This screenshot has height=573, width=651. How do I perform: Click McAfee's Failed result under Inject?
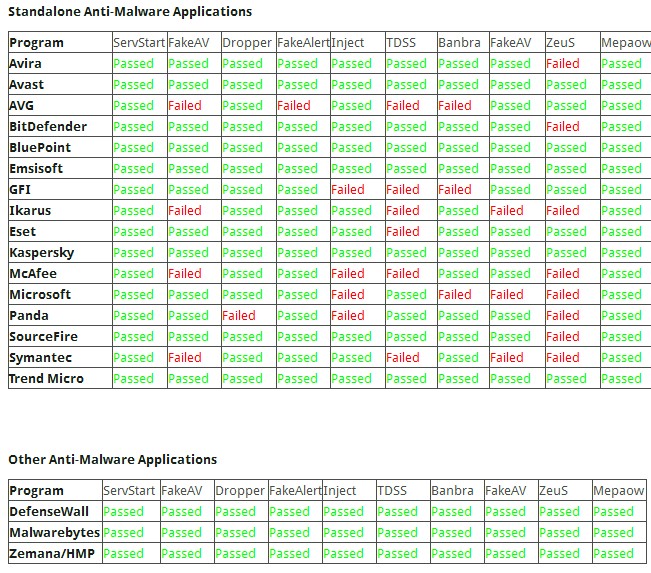coord(348,274)
